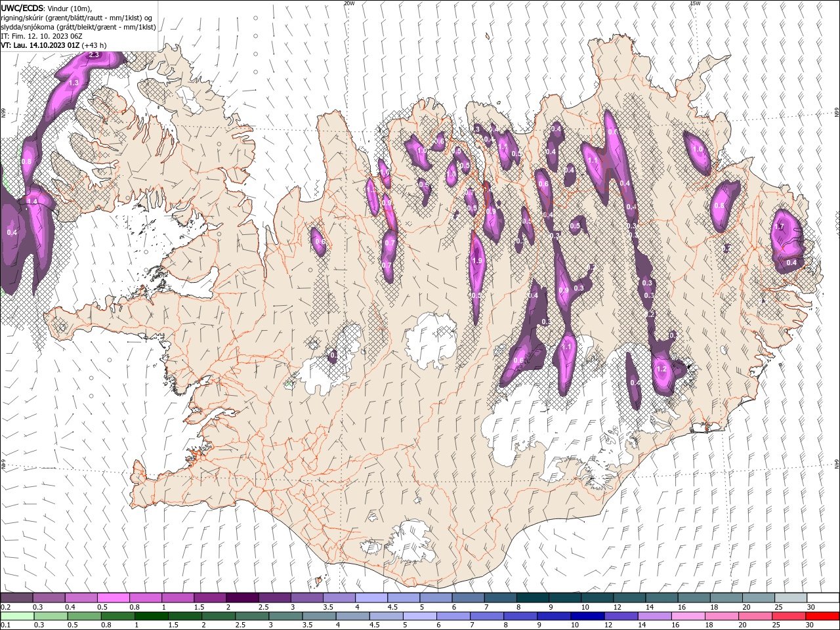This screenshot has height=630, width=840.
Task: Click the 15W longitude label
Action: pyautogui.click(x=695, y=3)
